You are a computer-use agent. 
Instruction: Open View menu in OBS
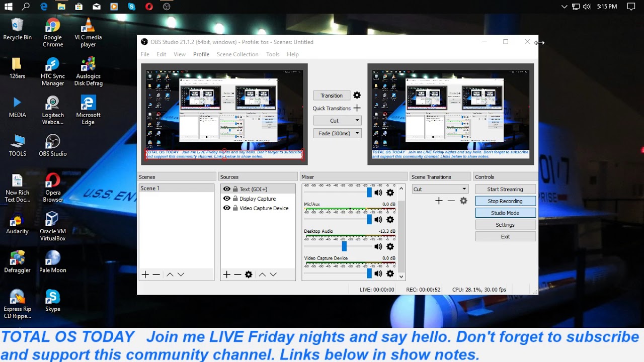tap(180, 54)
